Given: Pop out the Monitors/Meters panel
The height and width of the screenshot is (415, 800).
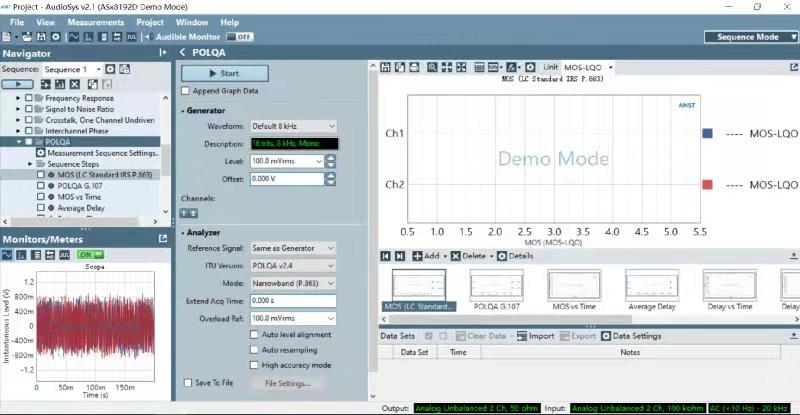Looking at the screenshot, I should (163, 239).
